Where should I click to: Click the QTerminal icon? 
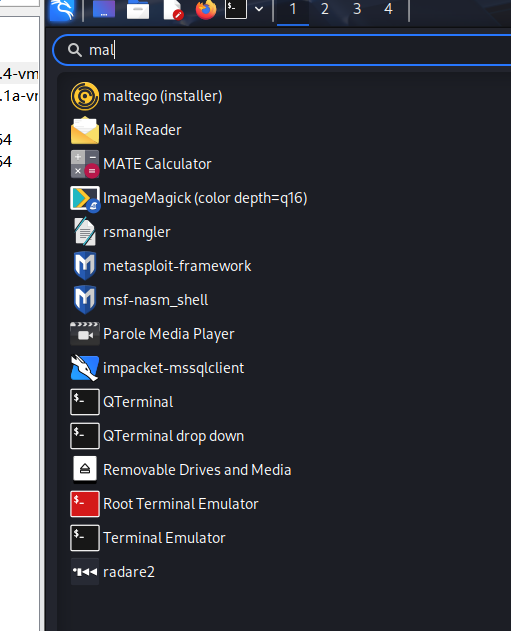point(85,402)
